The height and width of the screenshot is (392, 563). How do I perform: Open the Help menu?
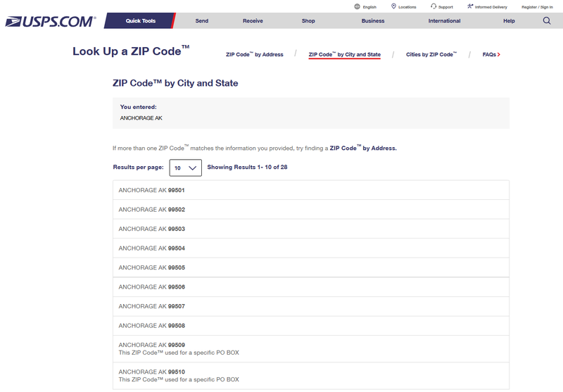[x=509, y=21]
